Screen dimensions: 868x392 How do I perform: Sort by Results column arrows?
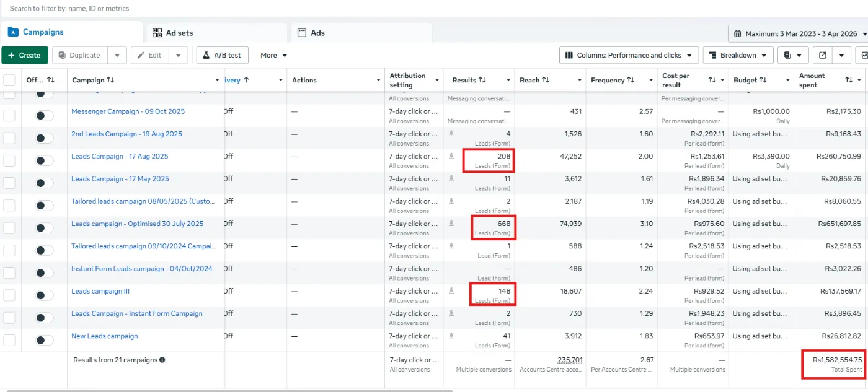(482, 80)
